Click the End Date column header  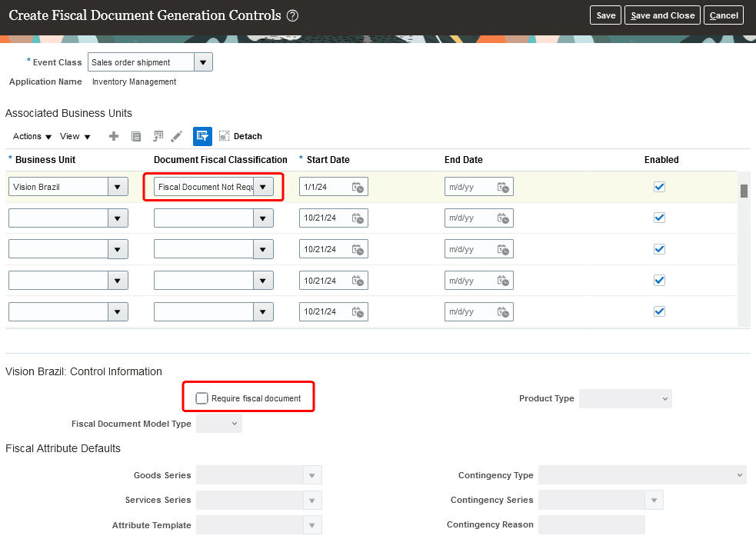coord(463,159)
